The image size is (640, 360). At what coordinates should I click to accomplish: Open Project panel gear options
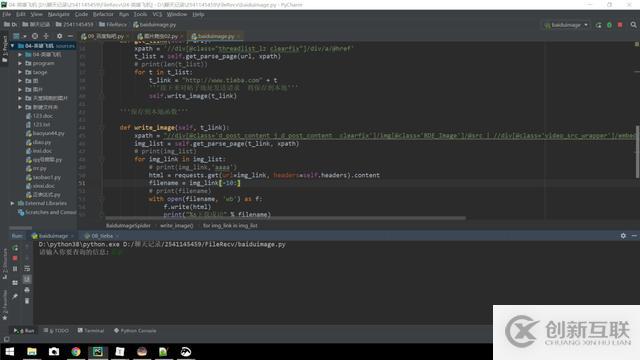(60, 36)
